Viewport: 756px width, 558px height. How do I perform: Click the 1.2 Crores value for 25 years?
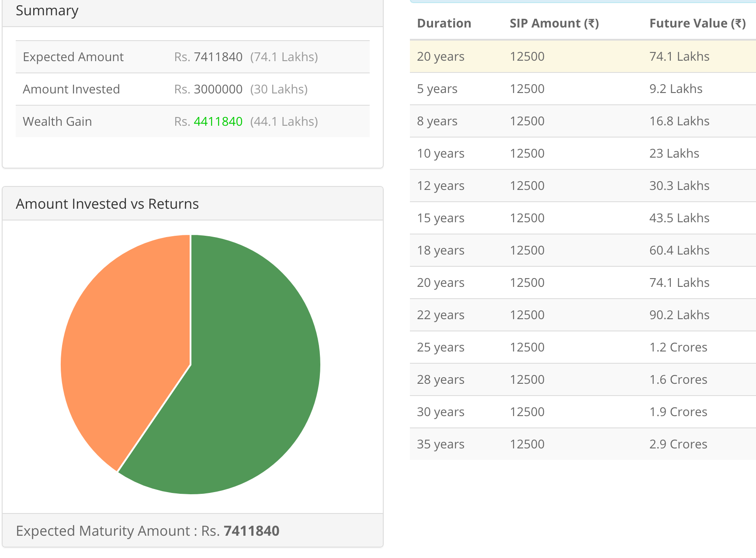tap(678, 347)
